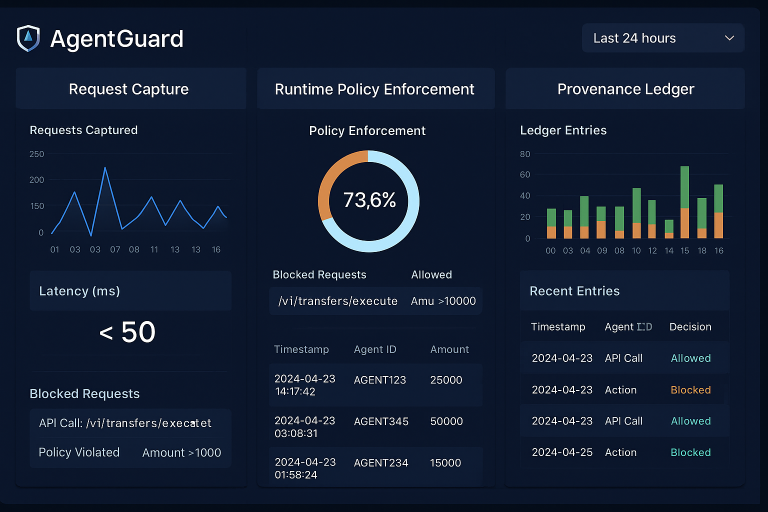
Task: Click the highest peak in Requests Captured chart
Action: click(105, 168)
